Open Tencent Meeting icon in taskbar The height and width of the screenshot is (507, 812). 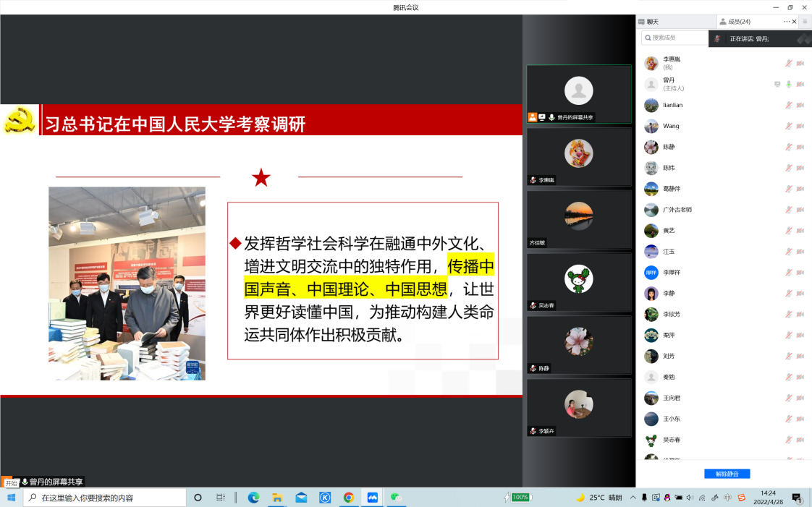pos(373,498)
